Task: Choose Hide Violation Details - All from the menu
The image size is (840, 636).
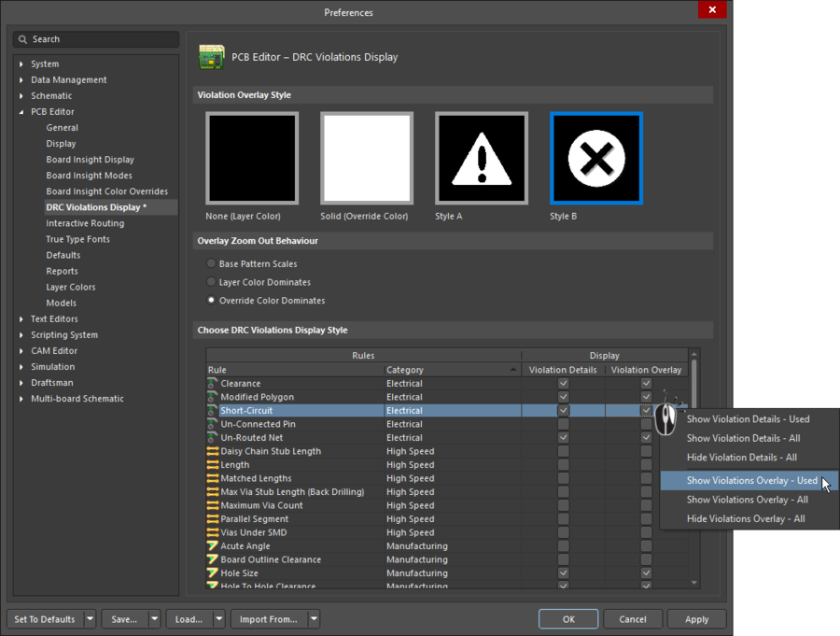Action: pos(742,457)
